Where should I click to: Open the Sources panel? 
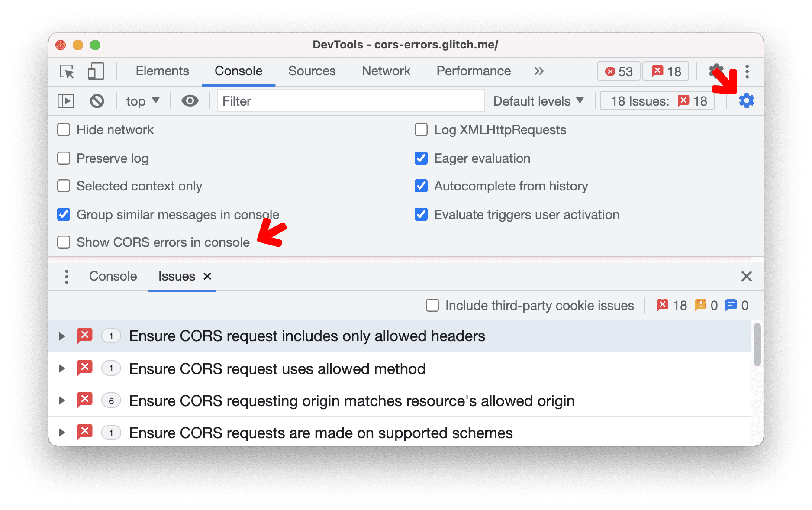[x=312, y=71]
